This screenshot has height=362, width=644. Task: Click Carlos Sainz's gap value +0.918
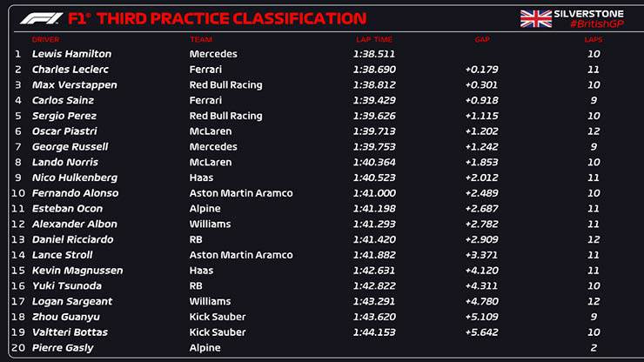click(481, 101)
